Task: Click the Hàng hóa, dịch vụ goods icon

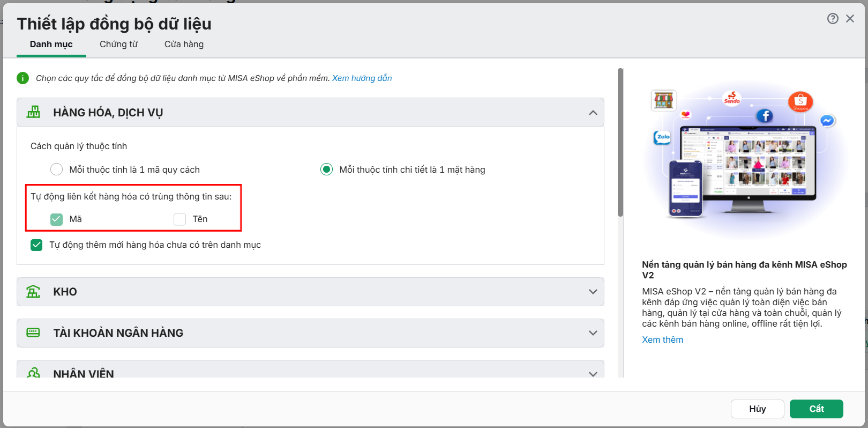Action: [x=34, y=112]
